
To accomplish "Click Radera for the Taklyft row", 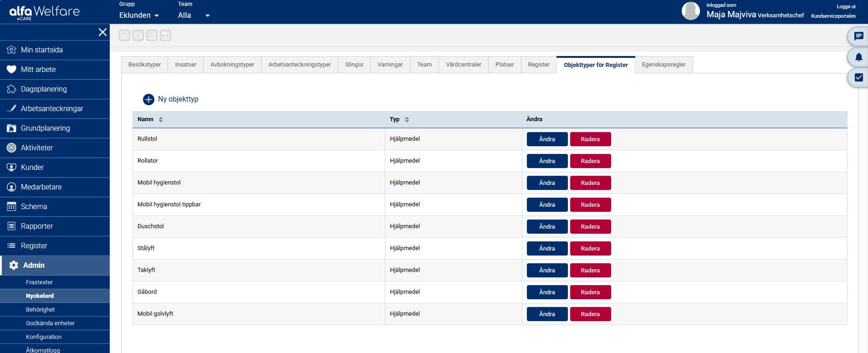I will point(590,271).
